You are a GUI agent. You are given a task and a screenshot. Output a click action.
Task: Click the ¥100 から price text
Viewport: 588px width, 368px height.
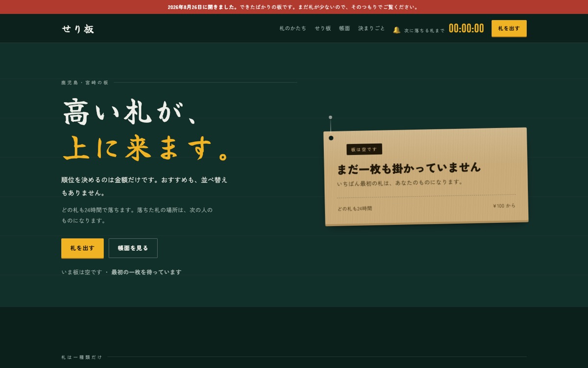[x=504, y=206]
